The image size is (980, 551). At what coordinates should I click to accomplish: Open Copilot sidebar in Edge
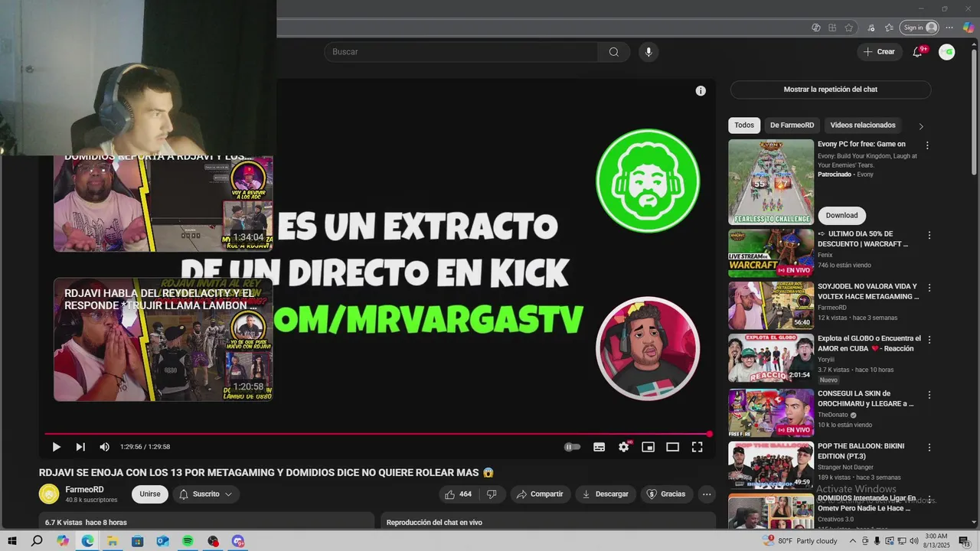pyautogui.click(x=969, y=28)
